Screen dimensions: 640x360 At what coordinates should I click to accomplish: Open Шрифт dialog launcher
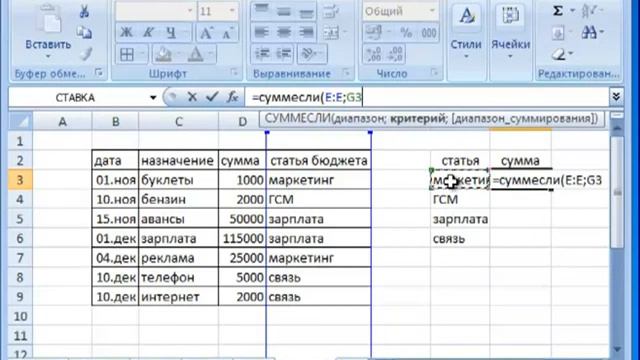[x=234, y=73]
